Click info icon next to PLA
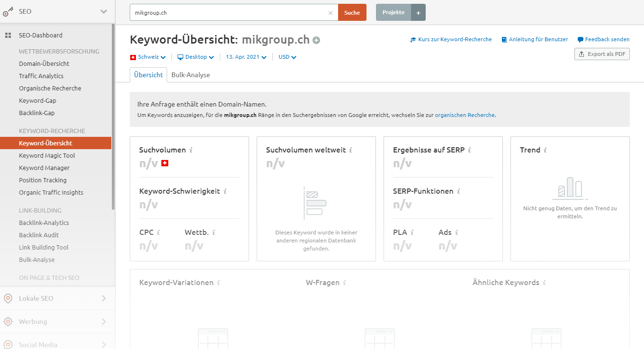The image size is (644, 349). (412, 233)
